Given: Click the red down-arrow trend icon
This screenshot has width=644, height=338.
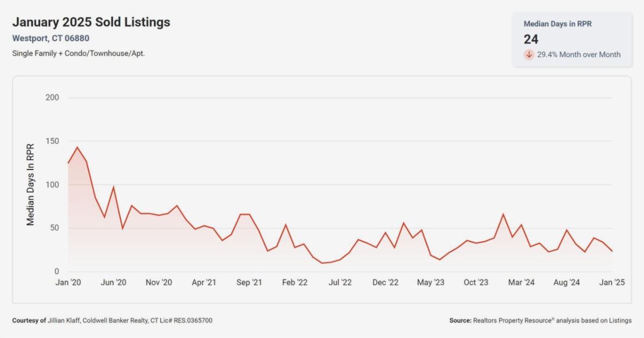Looking at the screenshot, I should (529, 54).
